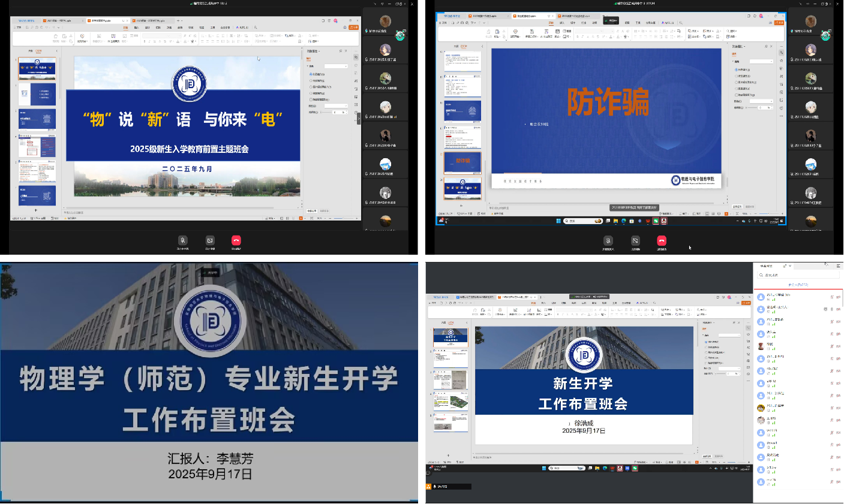
Task: Click the add-slide plus button below '贰' thumbnail
Action: (36, 210)
